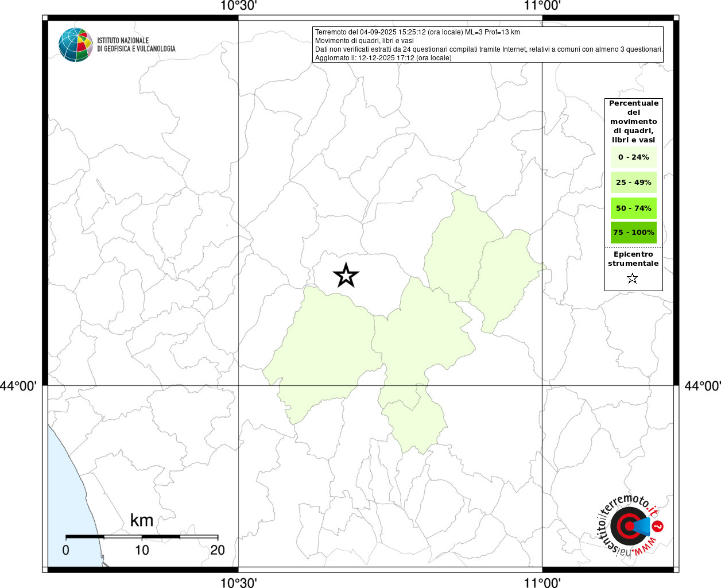Click the 'Movimento di quadri, libri e vasi' line
721x588 pixels.
365,41
